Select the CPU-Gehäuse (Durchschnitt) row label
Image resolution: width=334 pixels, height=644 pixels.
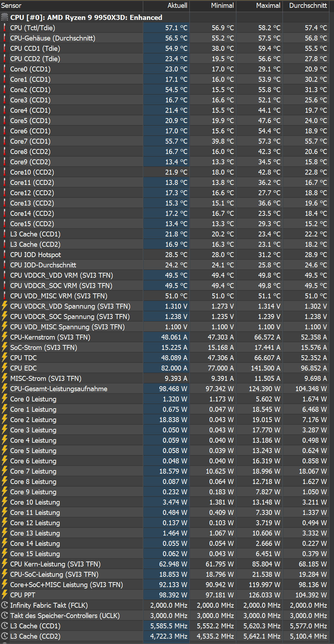53,38
